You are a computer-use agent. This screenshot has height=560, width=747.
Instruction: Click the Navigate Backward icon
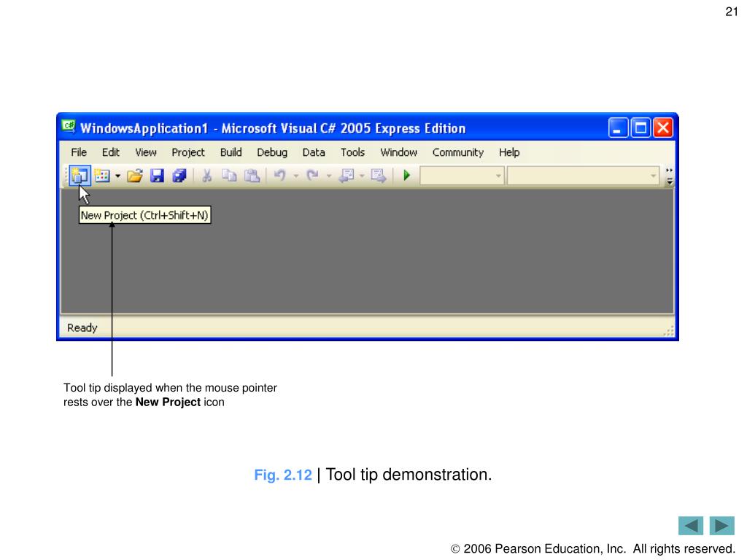[347, 176]
